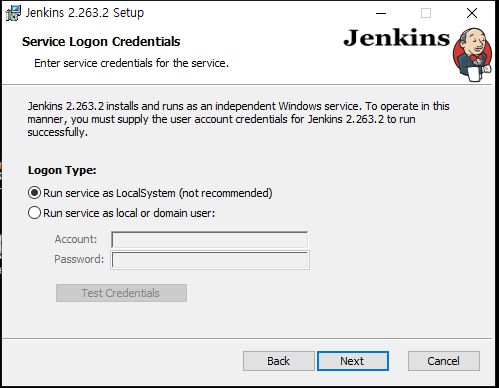Click the Logon Type label
Image resolution: width=499 pixels, height=388 pixels.
pyautogui.click(x=62, y=170)
